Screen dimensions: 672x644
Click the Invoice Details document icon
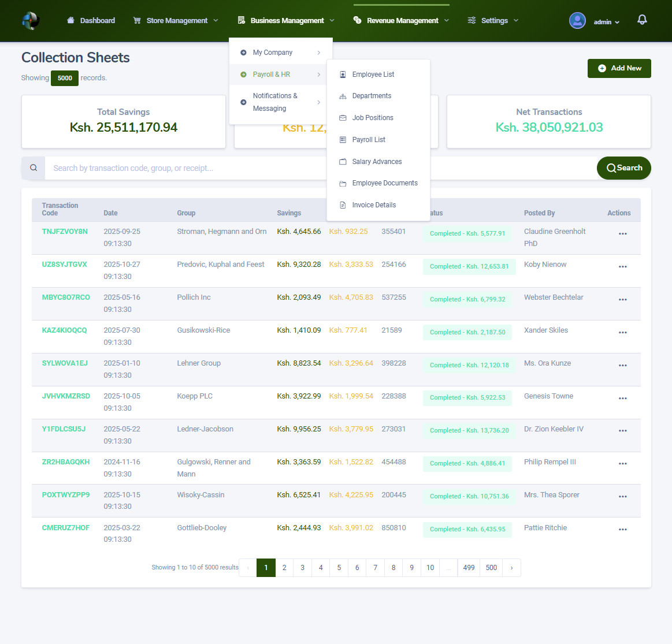click(342, 204)
